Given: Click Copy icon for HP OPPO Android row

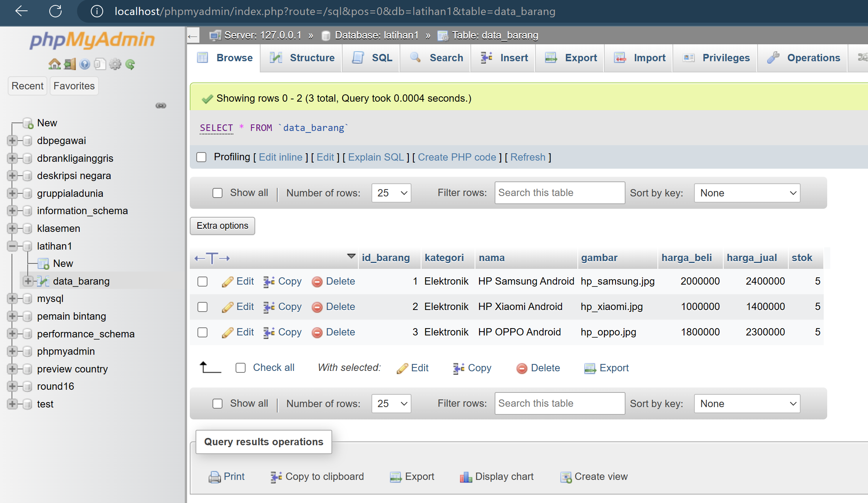Looking at the screenshot, I should (x=269, y=332).
